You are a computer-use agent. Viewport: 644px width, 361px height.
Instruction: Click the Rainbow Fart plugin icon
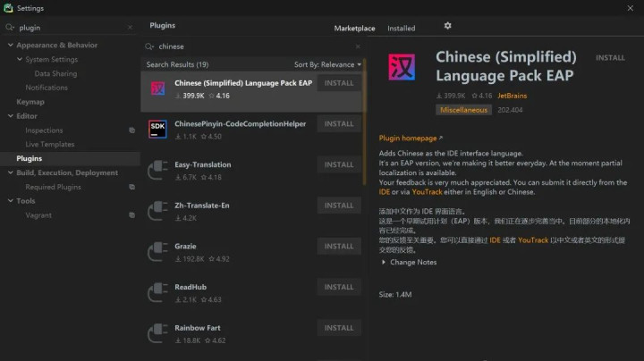pyautogui.click(x=158, y=333)
